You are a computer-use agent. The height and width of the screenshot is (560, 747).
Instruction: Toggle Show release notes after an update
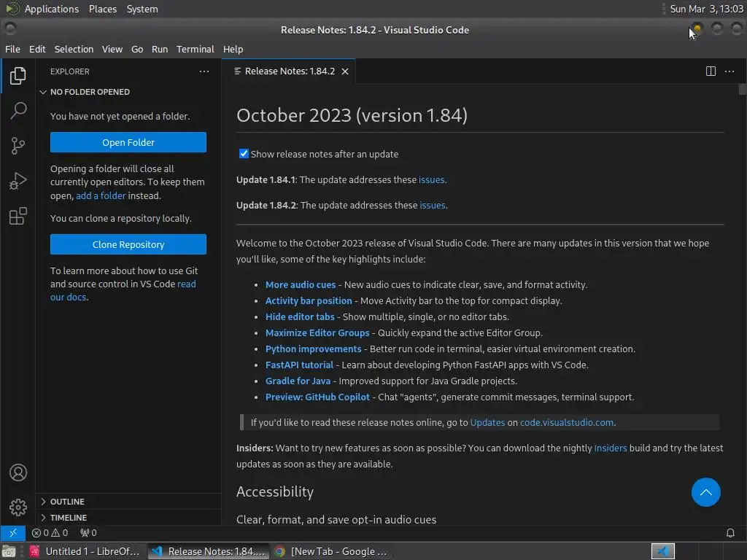244,153
